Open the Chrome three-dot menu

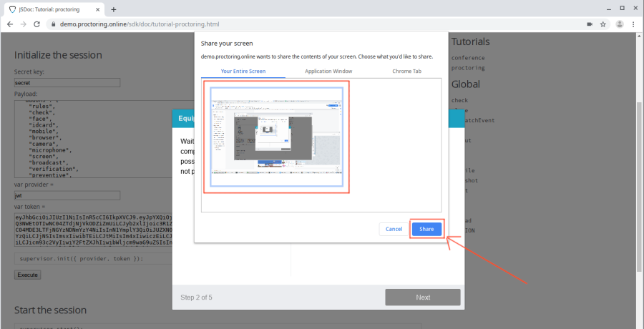tap(633, 24)
